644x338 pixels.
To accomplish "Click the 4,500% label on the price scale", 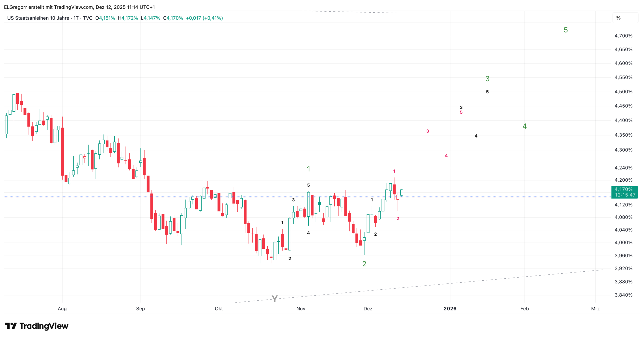I will click(x=623, y=92).
